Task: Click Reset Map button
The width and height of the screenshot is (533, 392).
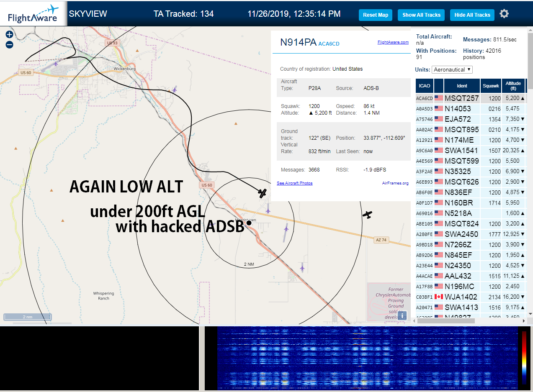Action: [376, 15]
